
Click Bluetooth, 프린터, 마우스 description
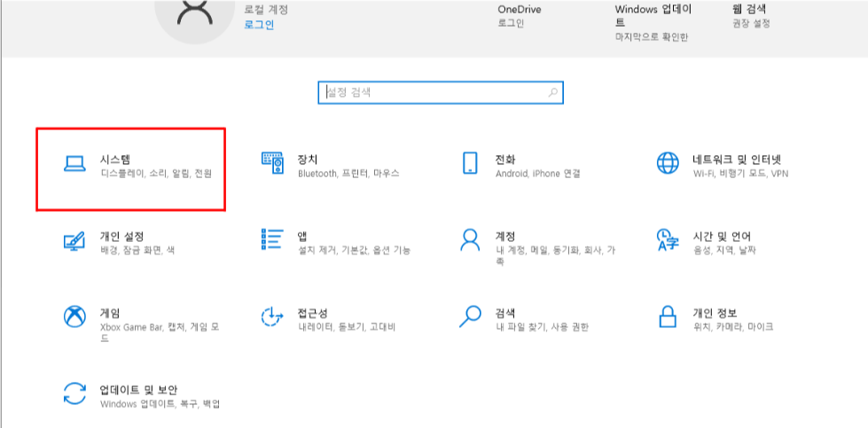pyautogui.click(x=348, y=174)
